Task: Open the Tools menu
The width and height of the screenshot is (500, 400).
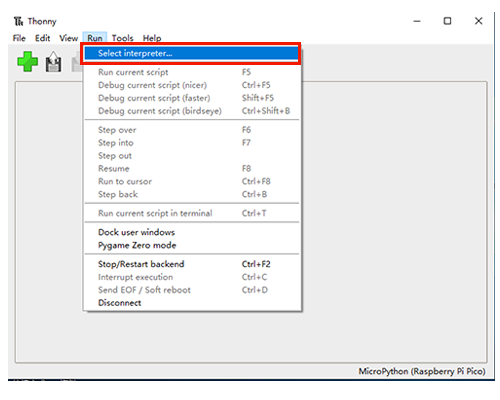Action: 122,38
